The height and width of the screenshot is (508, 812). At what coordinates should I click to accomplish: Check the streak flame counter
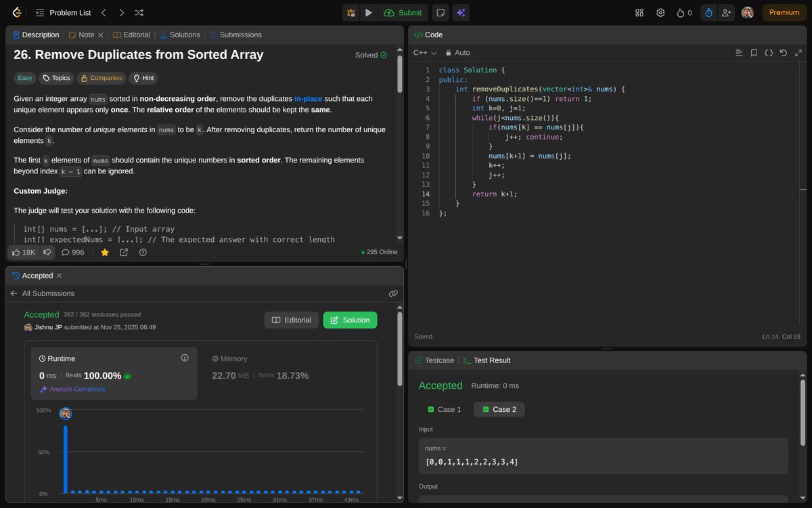point(684,12)
